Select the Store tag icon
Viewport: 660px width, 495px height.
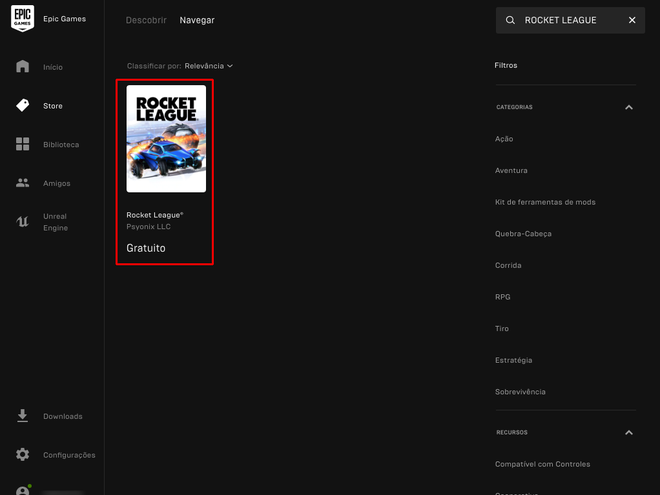coord(22,105)
